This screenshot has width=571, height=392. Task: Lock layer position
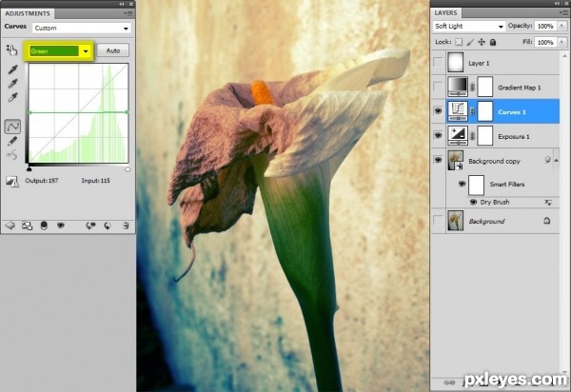pos(482,42)
